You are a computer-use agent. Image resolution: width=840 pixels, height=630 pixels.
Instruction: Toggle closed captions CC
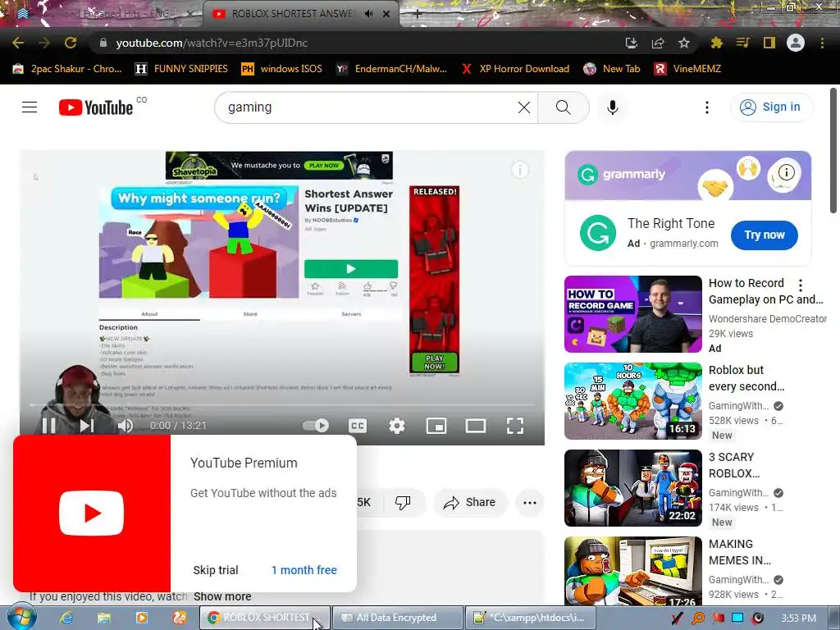(358, 426)
